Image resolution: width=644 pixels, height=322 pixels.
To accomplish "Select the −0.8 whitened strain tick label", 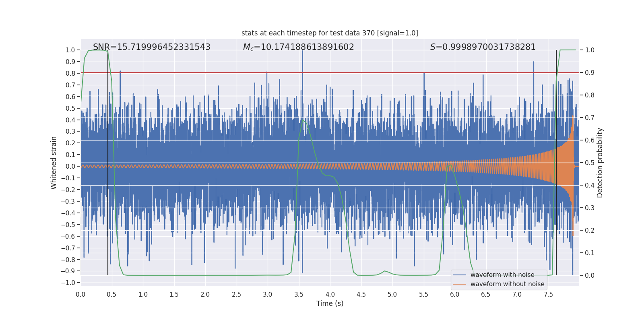I will (68, 260).
